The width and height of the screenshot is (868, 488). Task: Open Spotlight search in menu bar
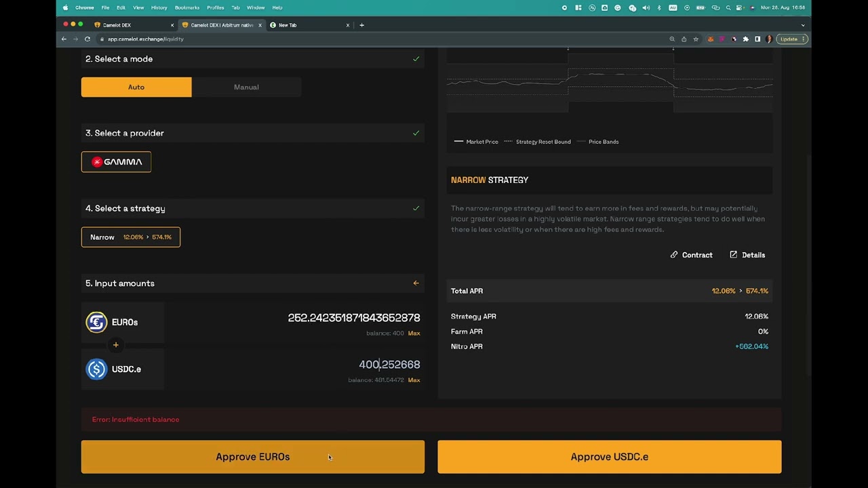point(728,7)
